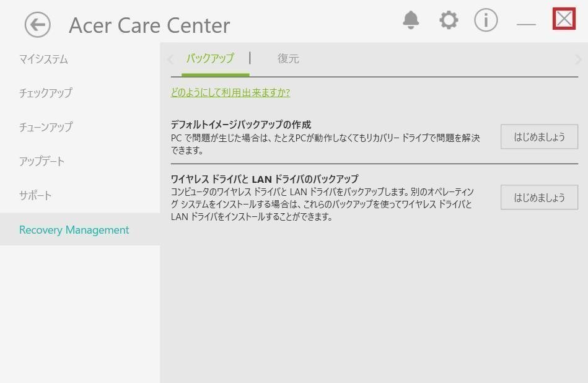Show the information (i) icon
Image resolution: width=588 pixels, height=383 pixels.
(486, 20)
